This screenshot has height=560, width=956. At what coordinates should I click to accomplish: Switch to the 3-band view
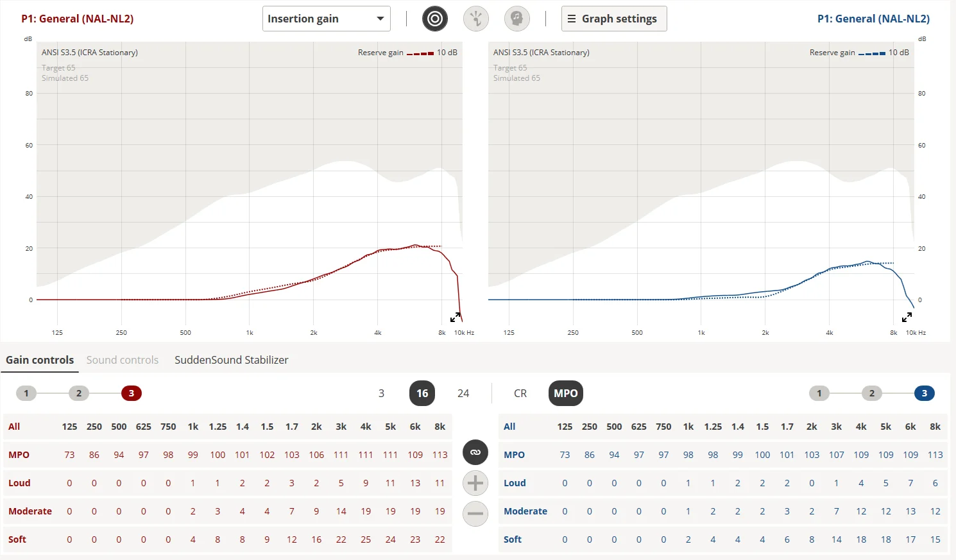tap(381, 393)
